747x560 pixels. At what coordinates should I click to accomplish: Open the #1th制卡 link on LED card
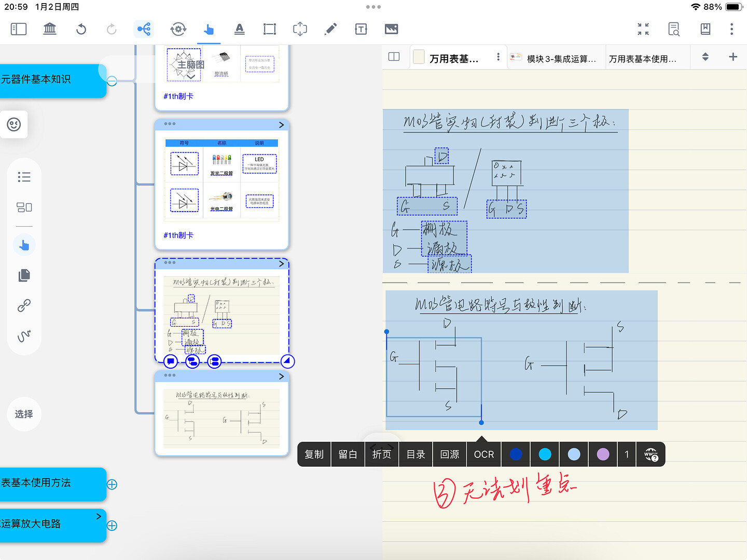pyautogui.click(x=178, y=235)
